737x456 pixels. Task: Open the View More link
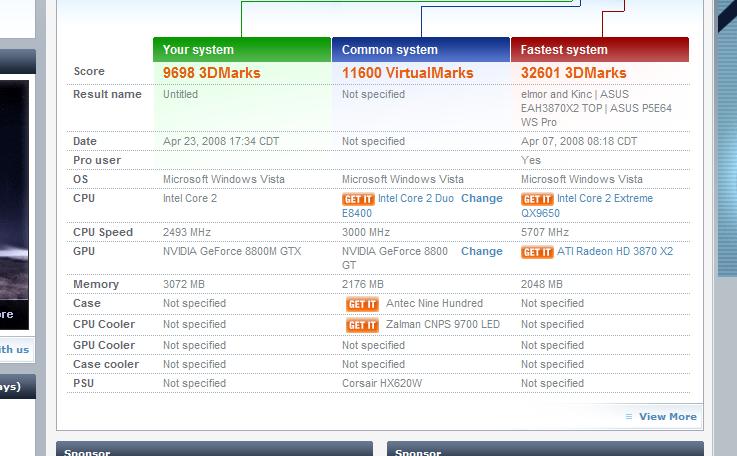(668, 417)
